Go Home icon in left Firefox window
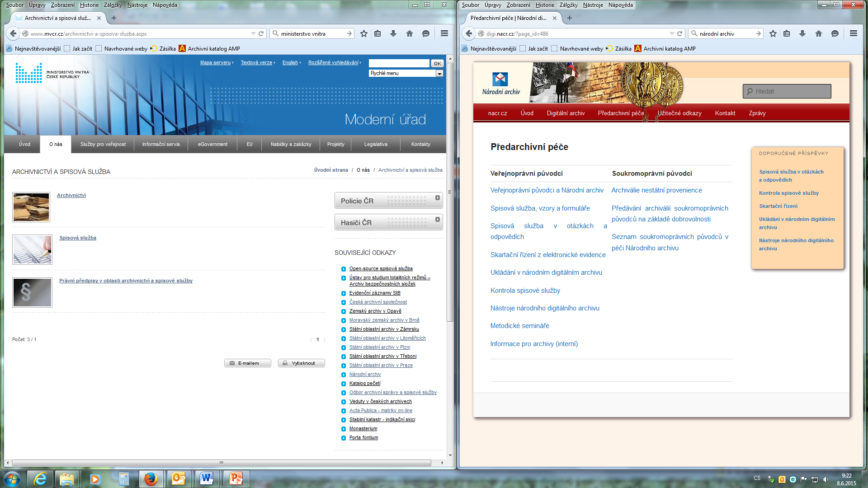 (x=410, y=33)
